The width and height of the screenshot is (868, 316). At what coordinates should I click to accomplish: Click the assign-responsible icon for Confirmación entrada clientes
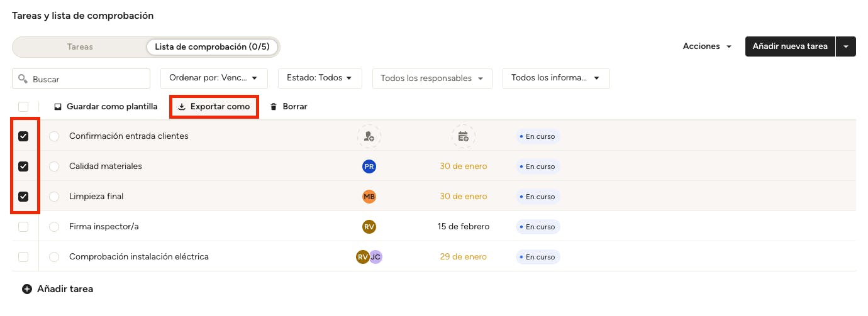click(x=369, y=136)
